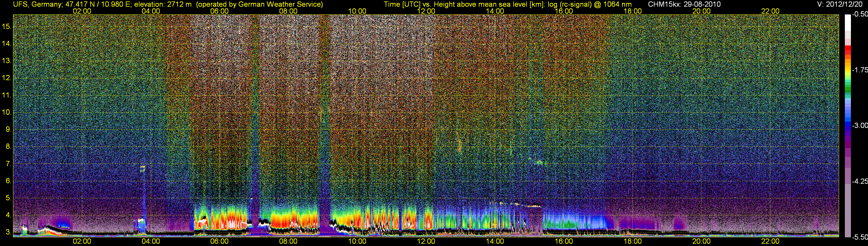The image size is (868, 246).
Task: Click the '06:00' label on upper time axis
Action: click(x=219, y=11)
